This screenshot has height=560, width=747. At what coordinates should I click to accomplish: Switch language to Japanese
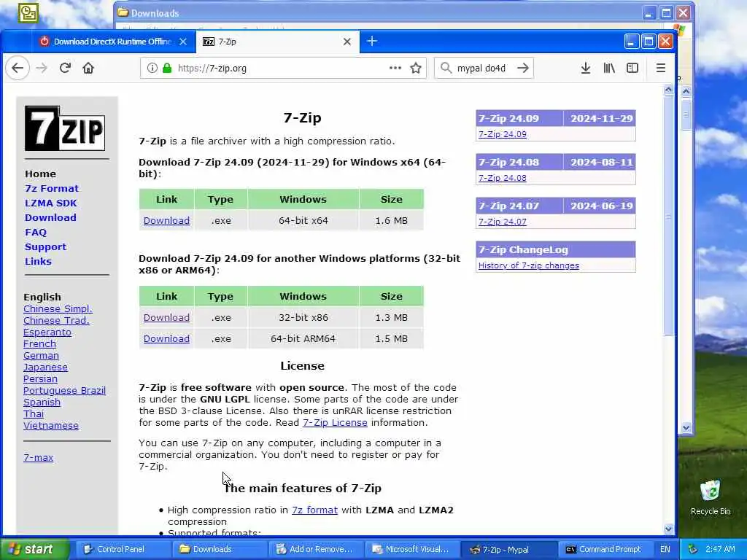click(x=45, y=367)
